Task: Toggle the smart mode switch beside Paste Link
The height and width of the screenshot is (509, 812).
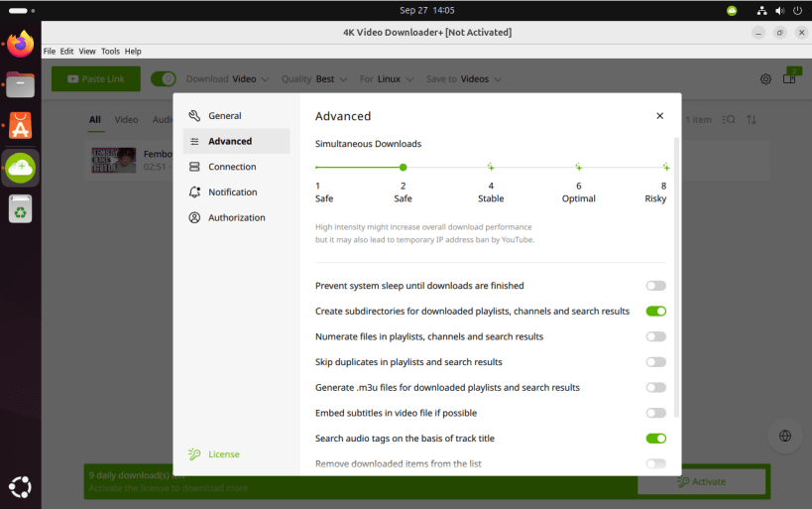Action: (x=164, y=78)
